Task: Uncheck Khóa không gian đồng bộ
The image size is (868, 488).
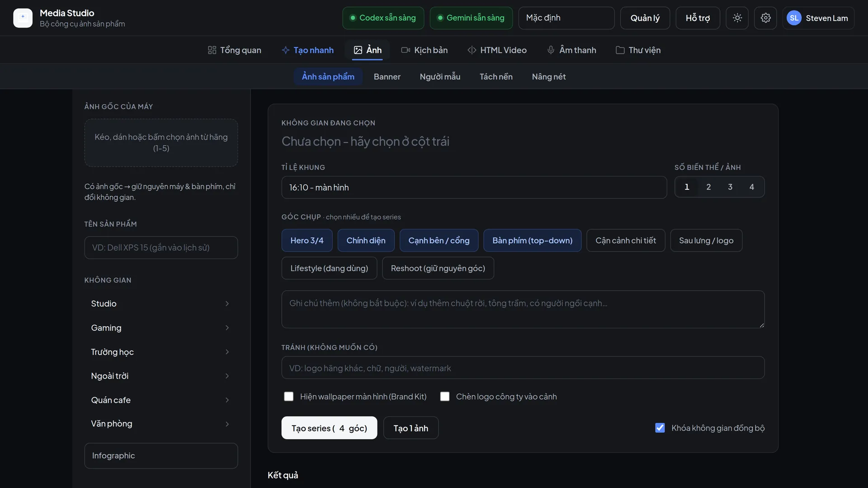Action: pos(660,428)
